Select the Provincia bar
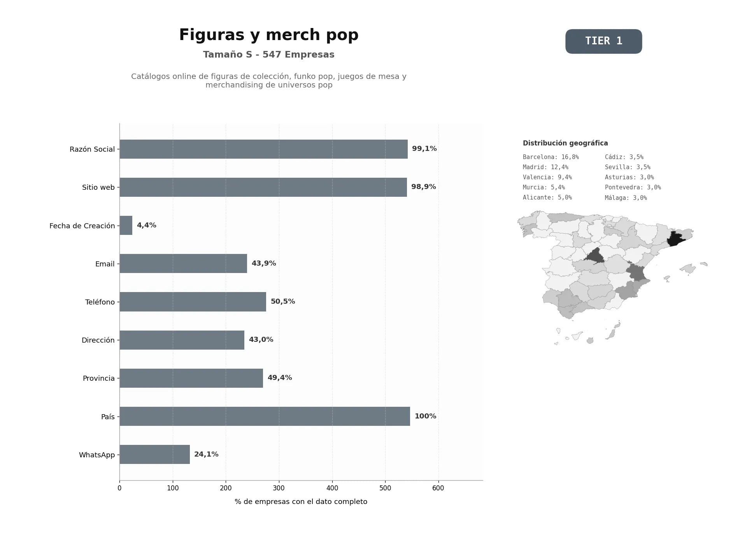The width and height of the screenshot is (747, 560). [191, 378]
